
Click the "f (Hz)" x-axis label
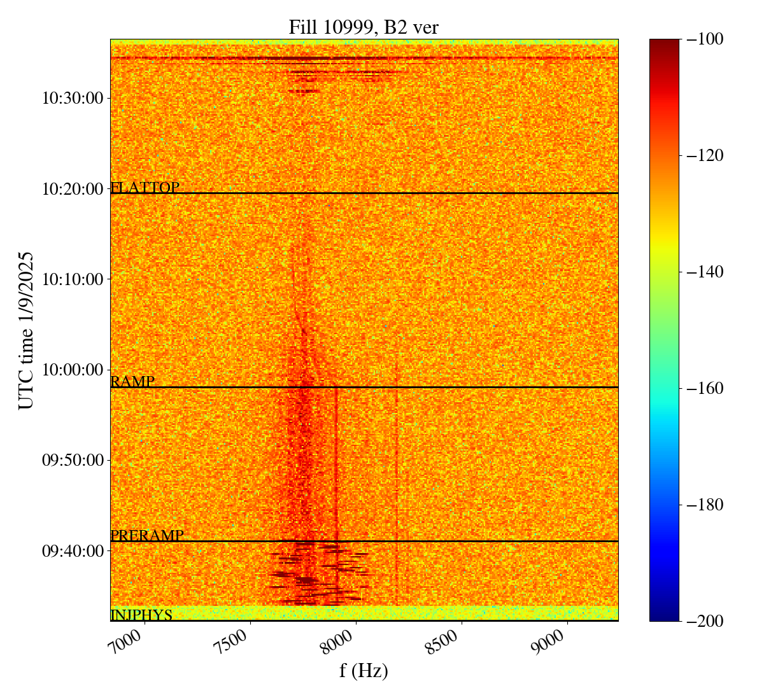point(364,670)
